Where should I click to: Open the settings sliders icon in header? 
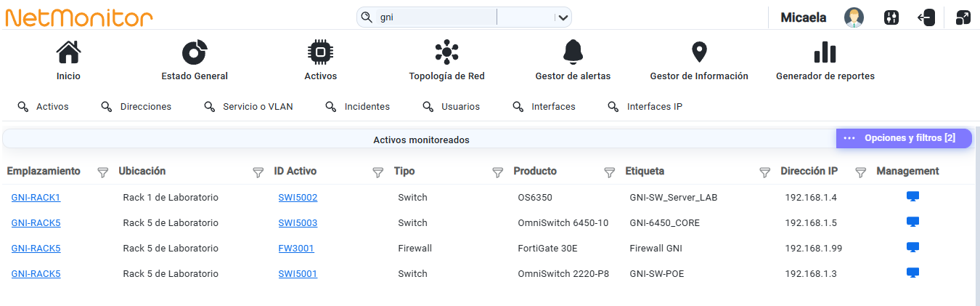(891, 17)
